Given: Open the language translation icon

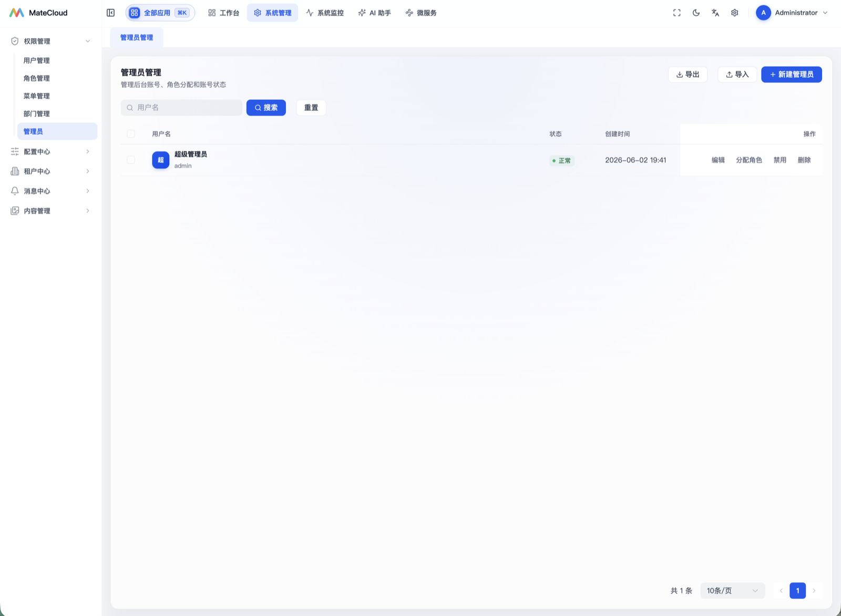Looking at the screenshot, I should [x=715, y=13].
